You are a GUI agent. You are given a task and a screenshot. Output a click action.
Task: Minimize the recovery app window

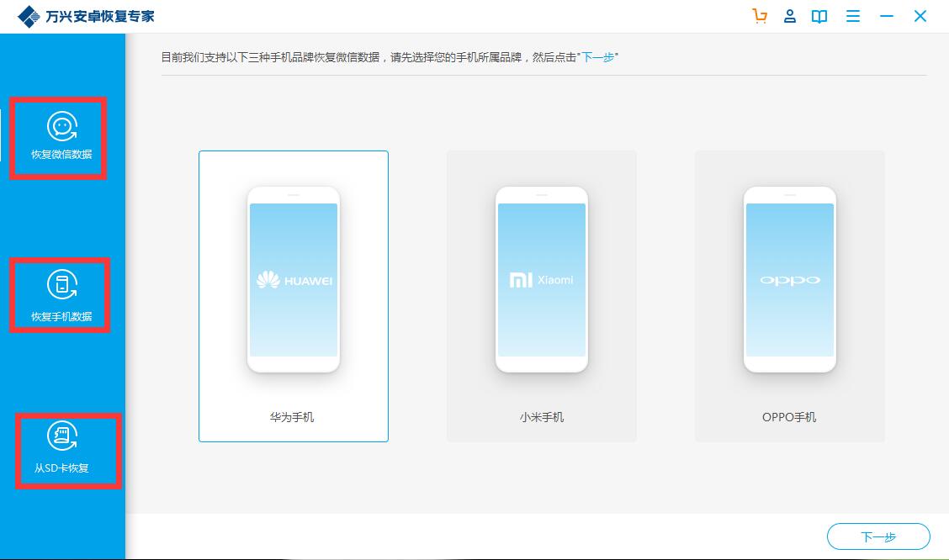(887, 16)
